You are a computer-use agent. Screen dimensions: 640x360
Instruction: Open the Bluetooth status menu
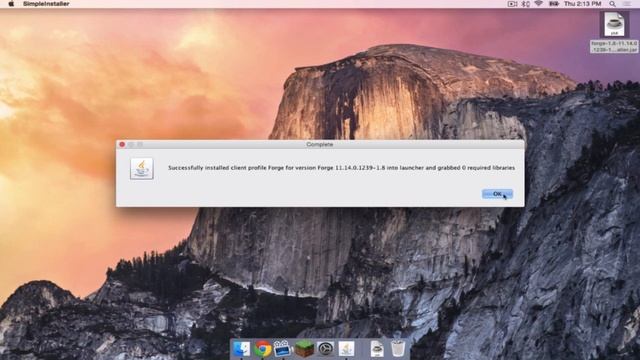(526, 4)
